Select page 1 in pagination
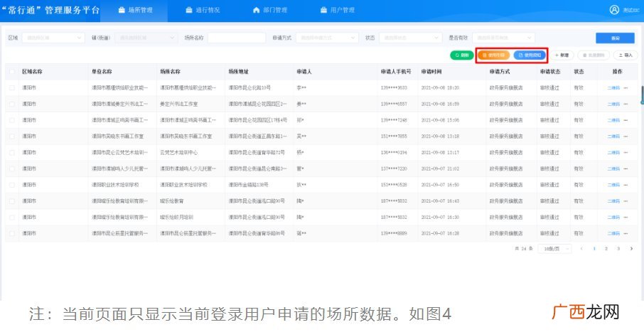644x332 pixels. tap(594, 249)
